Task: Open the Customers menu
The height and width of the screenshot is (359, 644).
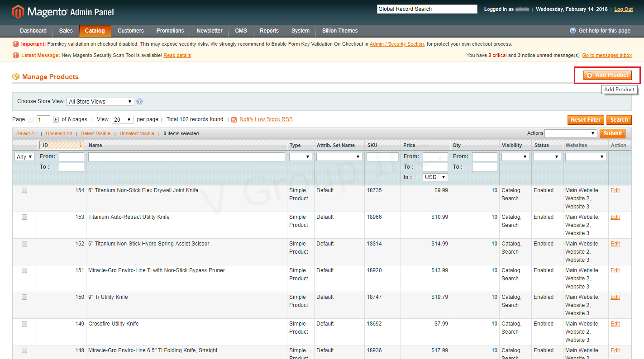Action: [130, 31]
